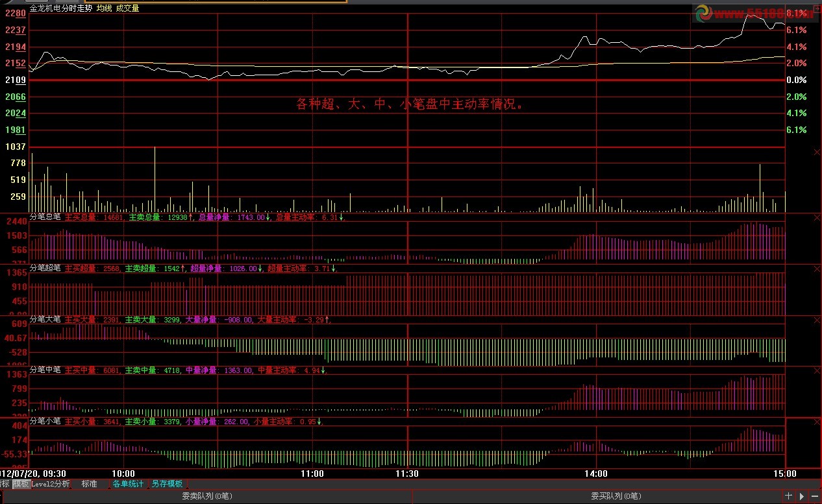Open the 各单统计 tab
822x504 pixels.
coord(128,484)
